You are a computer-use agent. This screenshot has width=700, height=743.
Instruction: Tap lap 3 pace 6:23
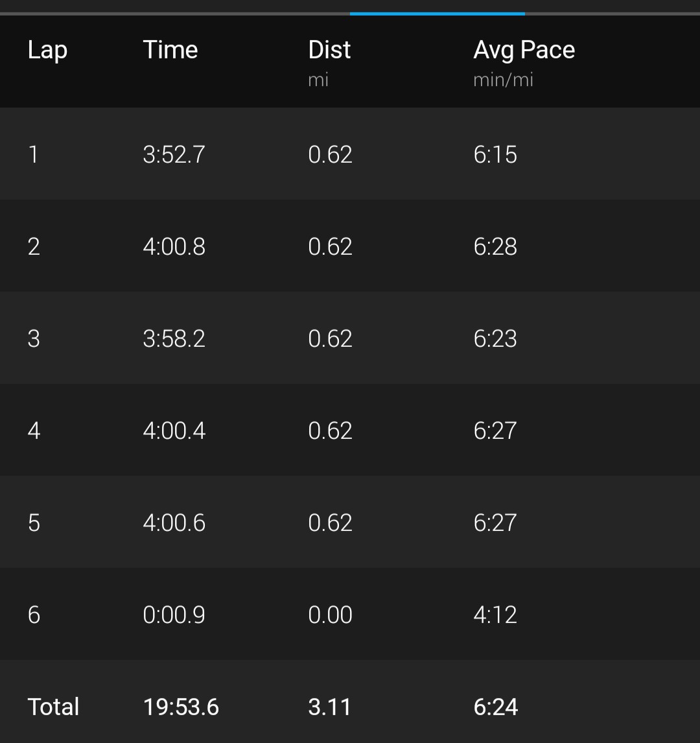coord(495,338)
